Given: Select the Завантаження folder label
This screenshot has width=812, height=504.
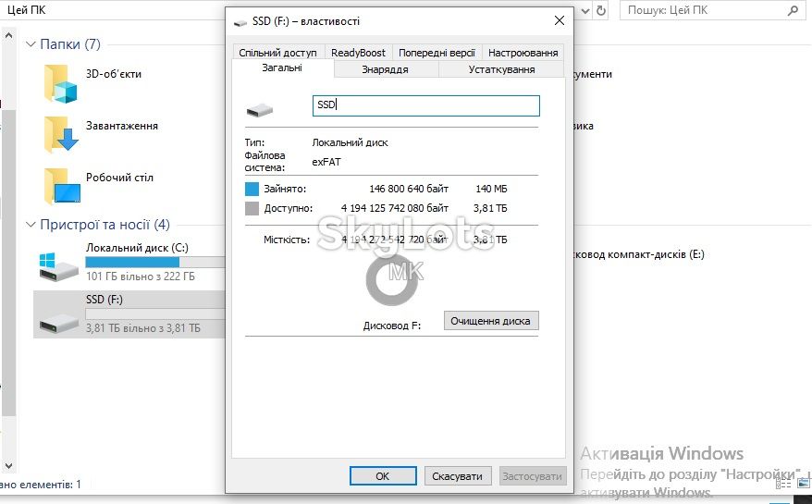Looking at the screenshot, I should [x=122, y=126].
